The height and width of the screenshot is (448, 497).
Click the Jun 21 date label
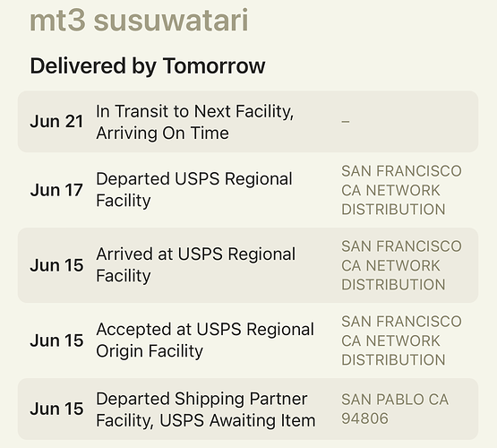(x=56, y=122)
